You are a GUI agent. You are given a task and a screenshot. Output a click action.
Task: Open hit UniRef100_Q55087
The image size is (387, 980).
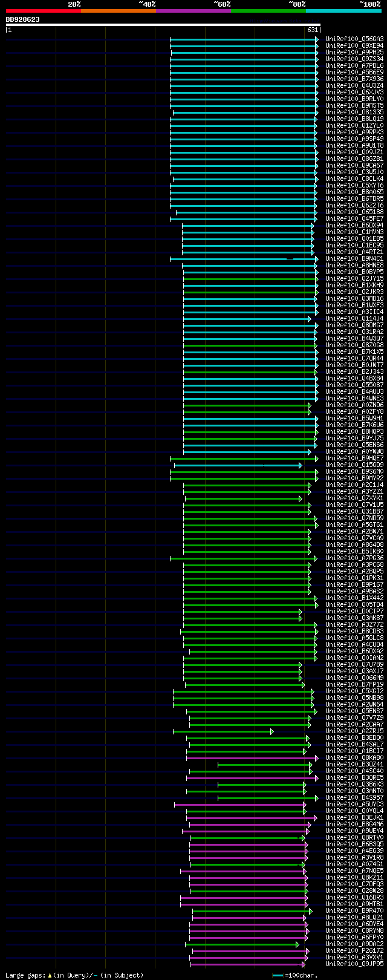[354, 385]
